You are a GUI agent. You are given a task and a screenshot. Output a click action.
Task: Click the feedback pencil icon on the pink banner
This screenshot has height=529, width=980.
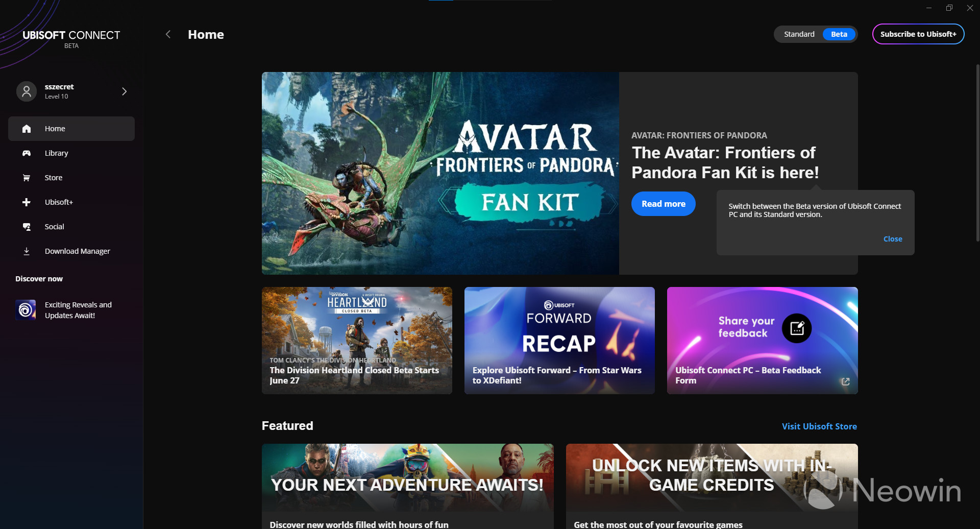pos(796,328)
